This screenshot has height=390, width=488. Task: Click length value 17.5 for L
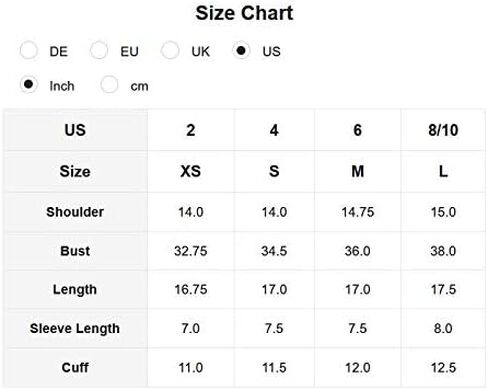click(x=443, y=289)
